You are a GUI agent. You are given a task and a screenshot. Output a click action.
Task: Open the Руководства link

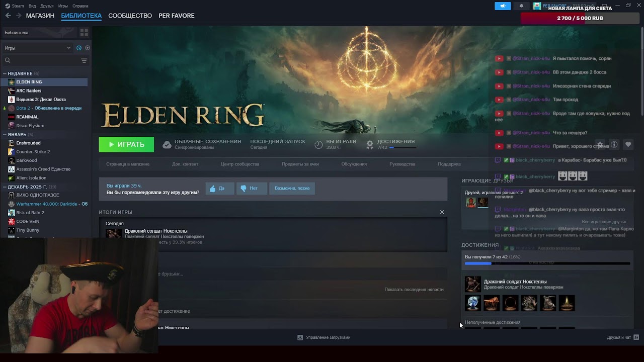(x=403, y=164)
